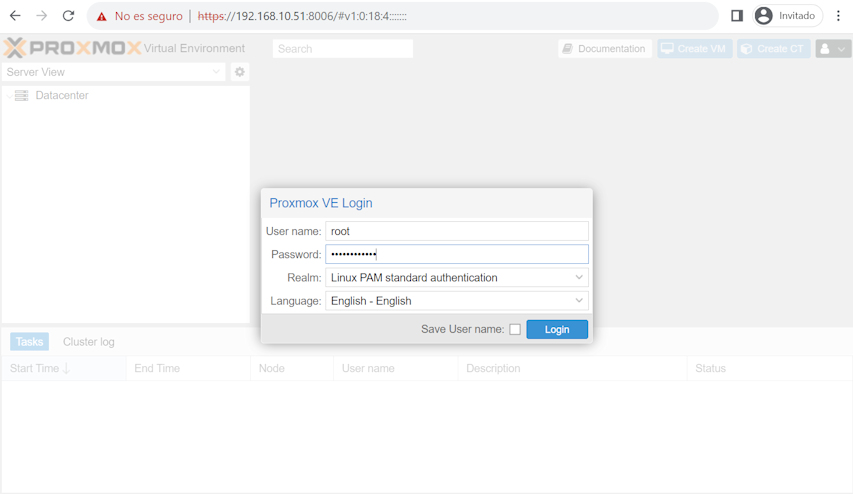Click the Description column header
Screen dimensions: 853x494
573,368
